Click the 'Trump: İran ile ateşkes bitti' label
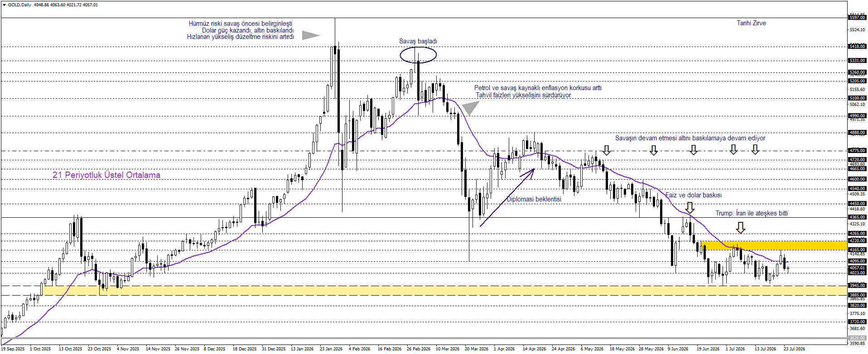Viewport: 868px width, 354px height. click(752, 213)
